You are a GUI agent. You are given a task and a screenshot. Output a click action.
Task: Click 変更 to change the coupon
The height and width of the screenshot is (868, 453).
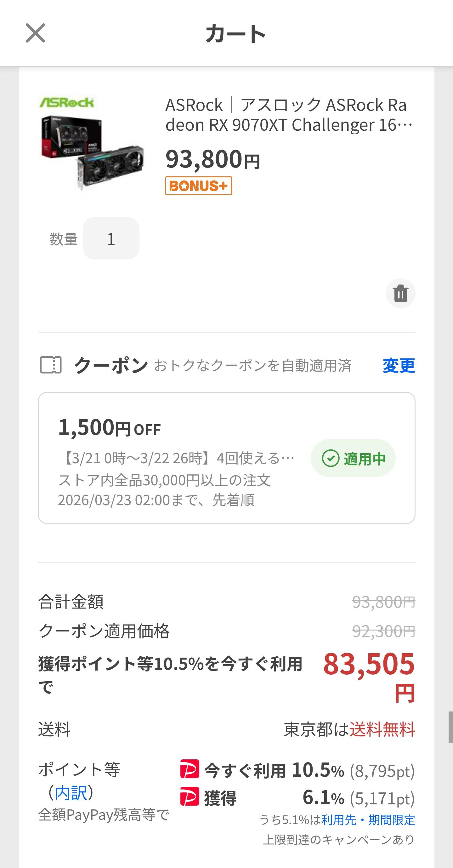point(399,366)
